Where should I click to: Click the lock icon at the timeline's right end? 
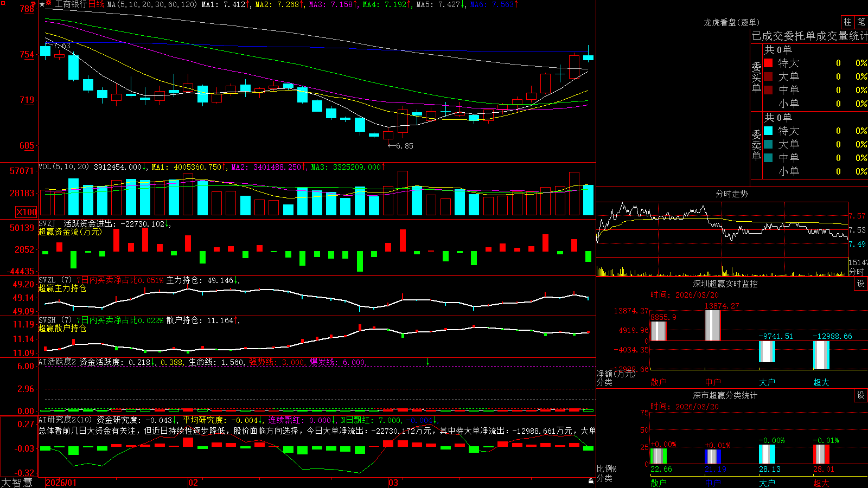click(x=591, y=481)
